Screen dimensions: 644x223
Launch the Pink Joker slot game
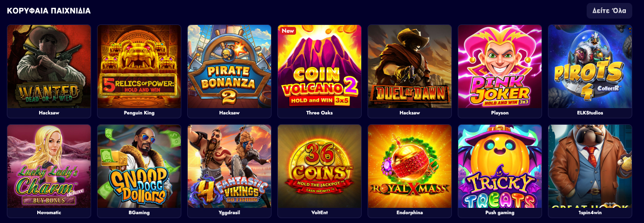(500, 67)
